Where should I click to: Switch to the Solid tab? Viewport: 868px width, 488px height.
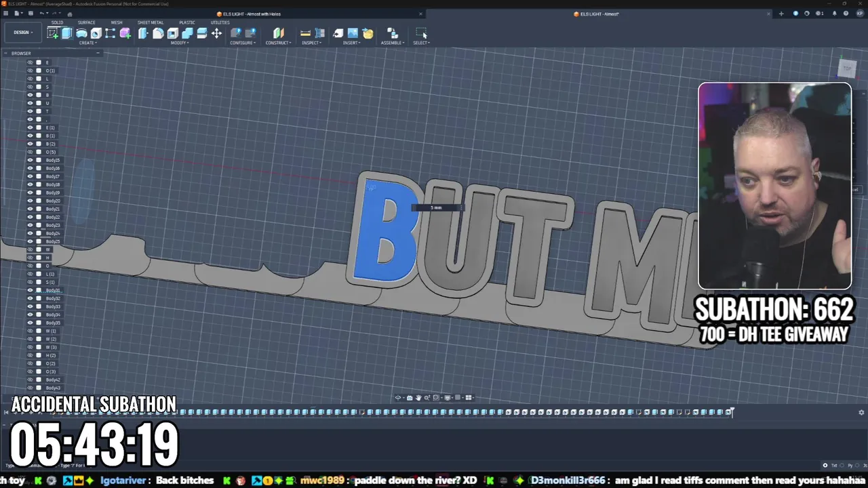(57, 22)
